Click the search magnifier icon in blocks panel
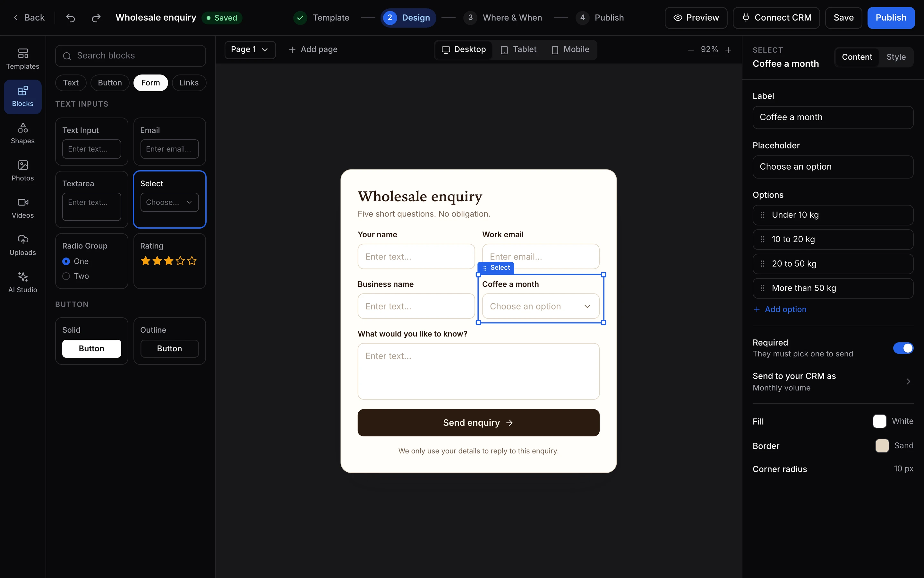The height and width of the screenshot is (578, 924). tap(67, 56)
